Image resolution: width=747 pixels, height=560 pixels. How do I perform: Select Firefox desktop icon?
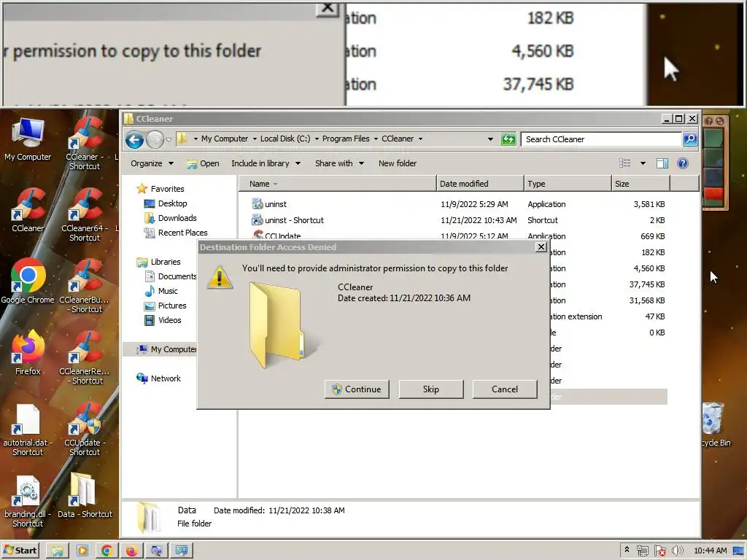pos(28,354)
